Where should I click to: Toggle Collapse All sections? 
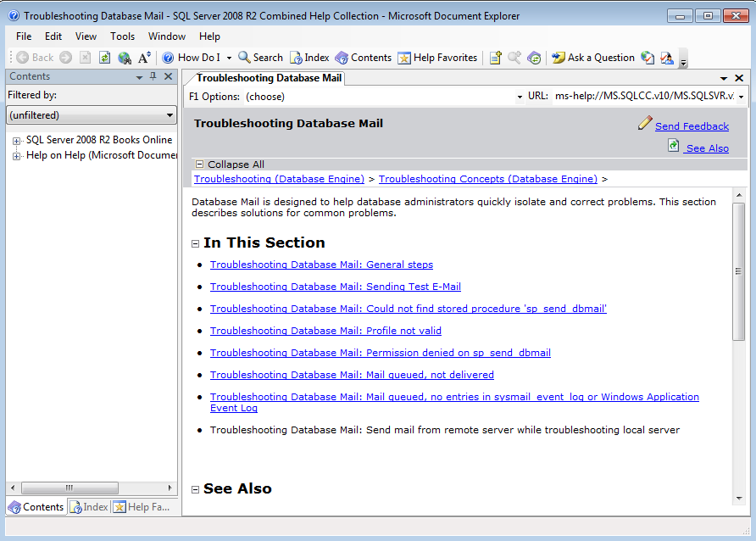coord(230,165)
